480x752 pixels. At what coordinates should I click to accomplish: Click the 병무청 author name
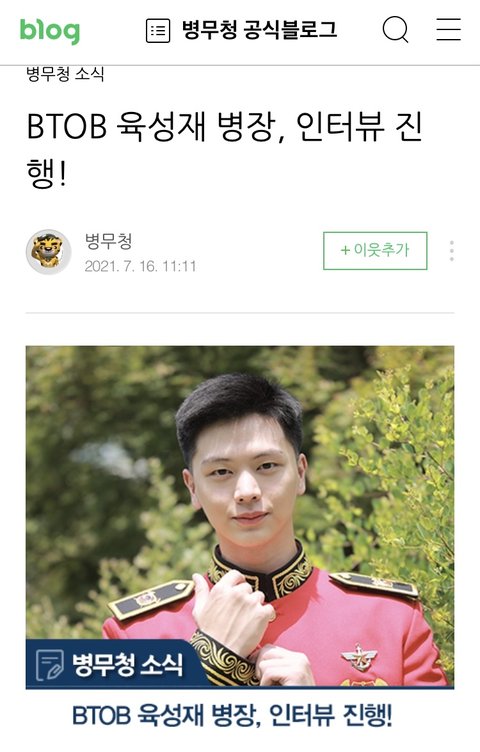coord(108,241)
